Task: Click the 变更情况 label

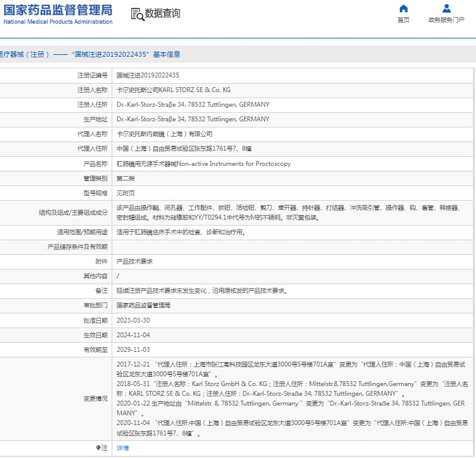Action: tap(95, 399)
